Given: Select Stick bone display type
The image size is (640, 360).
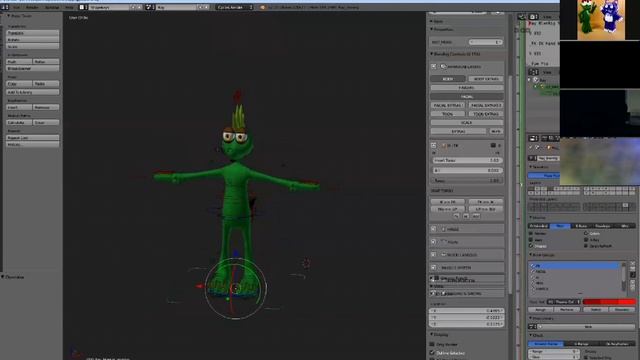Looking at the screenshot, I should (560, 226).
